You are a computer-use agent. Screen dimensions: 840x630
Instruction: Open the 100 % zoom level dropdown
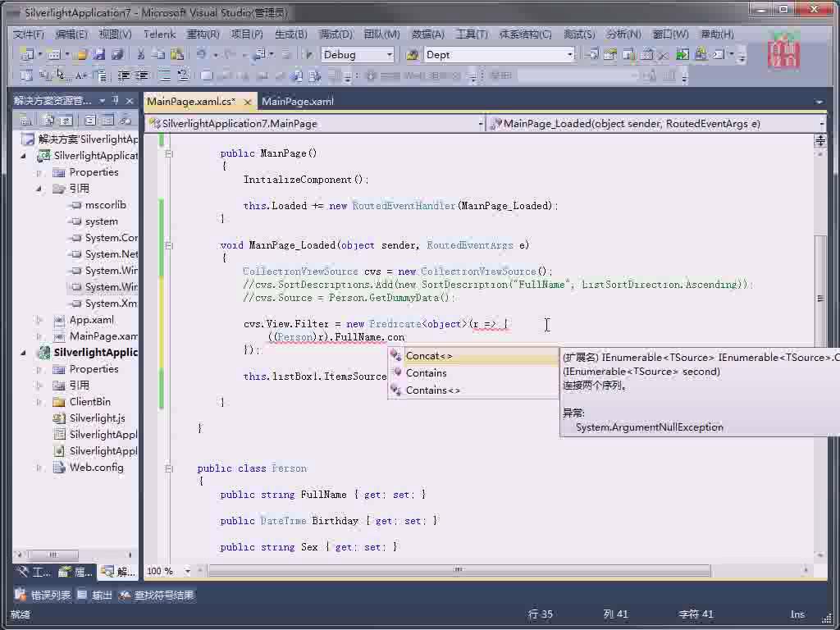[187, 571]
